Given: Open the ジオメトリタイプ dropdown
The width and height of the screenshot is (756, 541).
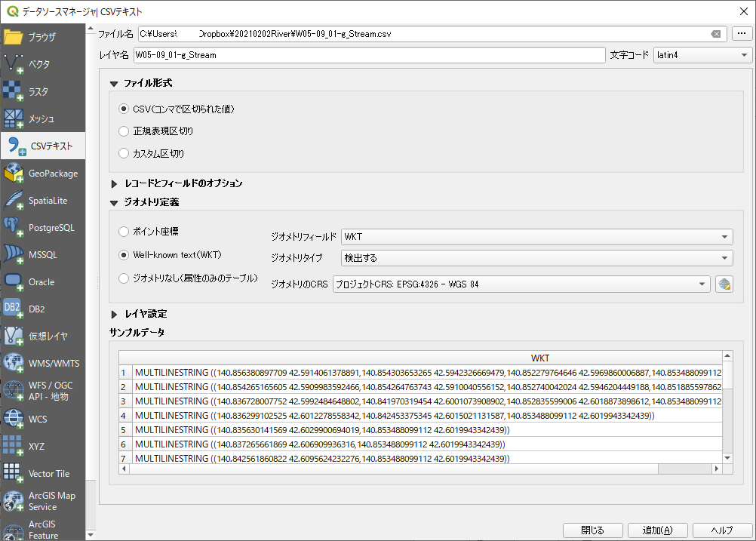Looking at the screenshot, I should click(536, 258).
